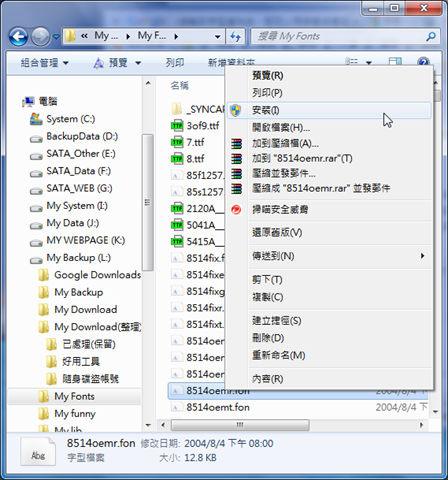Click the WinRAR icon beside 加到壓縮檔(A)...
This screenshot has height=480, width=448.
(236, 144)
